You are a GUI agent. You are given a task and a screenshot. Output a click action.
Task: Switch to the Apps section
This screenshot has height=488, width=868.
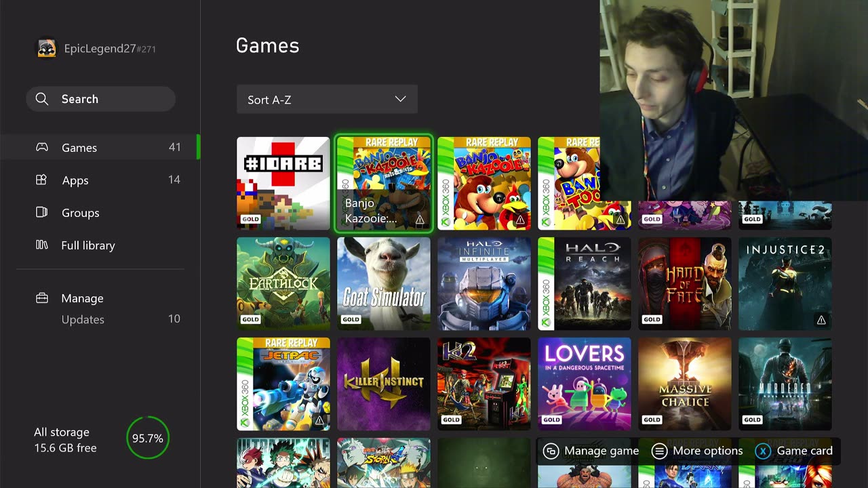(100, 180)
